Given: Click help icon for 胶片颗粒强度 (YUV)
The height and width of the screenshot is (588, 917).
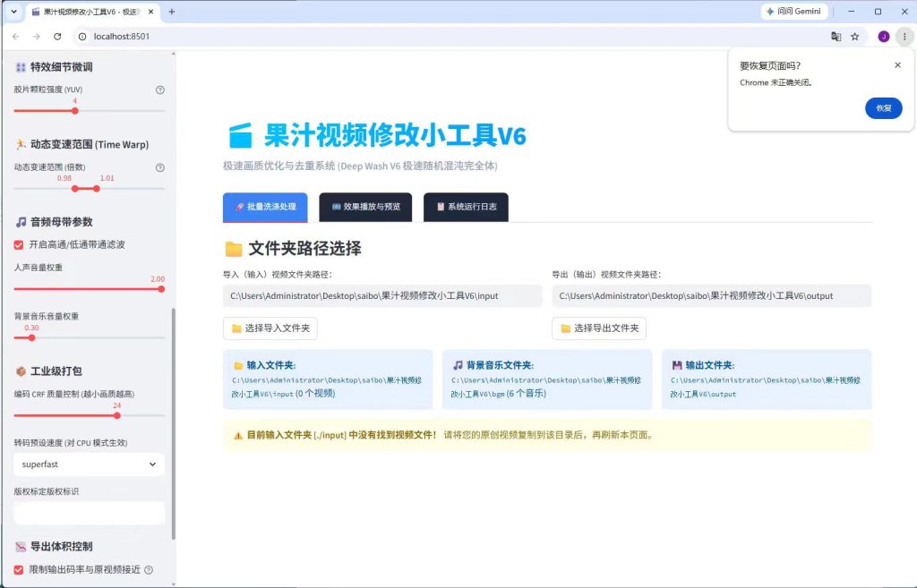Looking at the screenshot, I should coord(160,90).
